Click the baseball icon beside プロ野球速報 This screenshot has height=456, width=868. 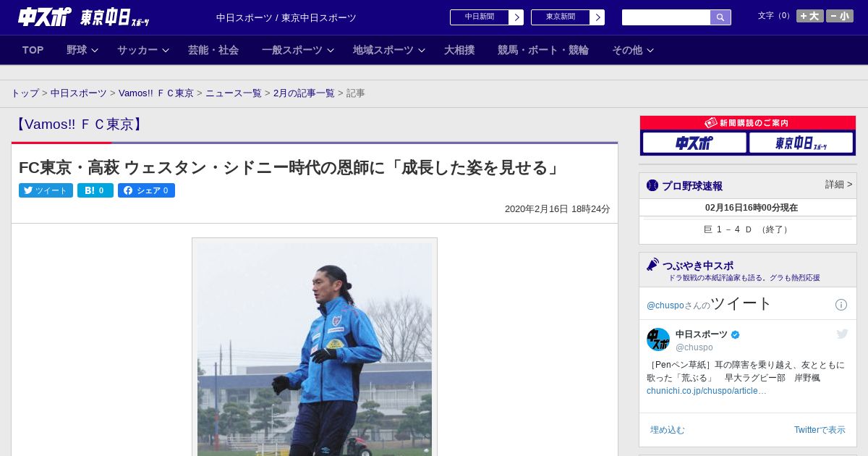pos(652,185)
